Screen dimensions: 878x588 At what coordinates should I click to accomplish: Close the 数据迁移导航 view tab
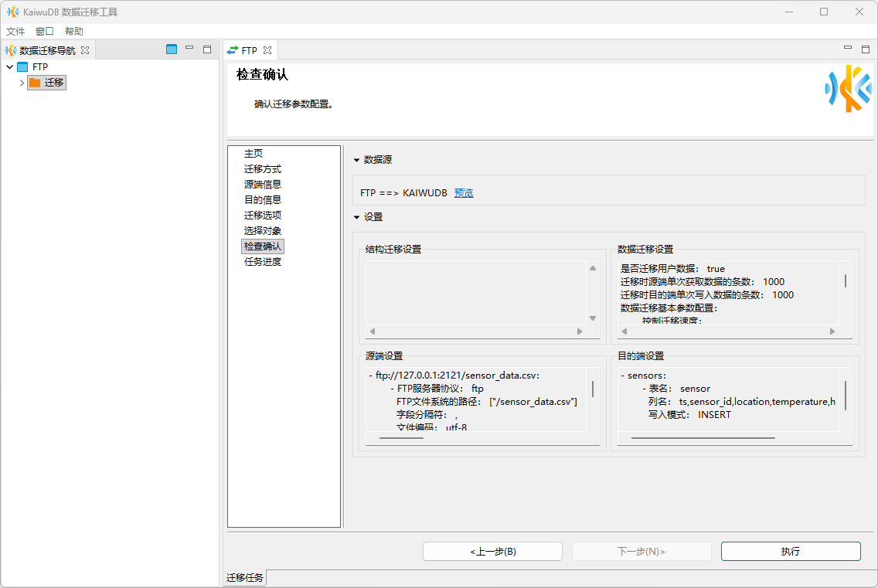point(85,50)
